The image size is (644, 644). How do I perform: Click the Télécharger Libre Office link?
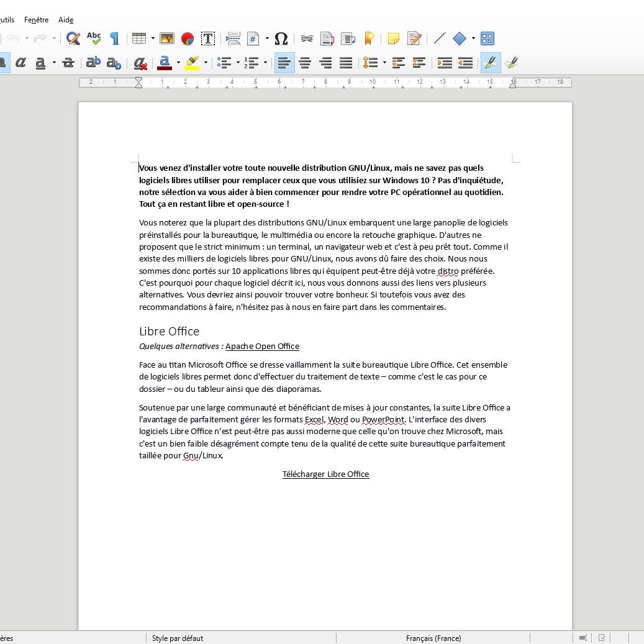(325, 474)
